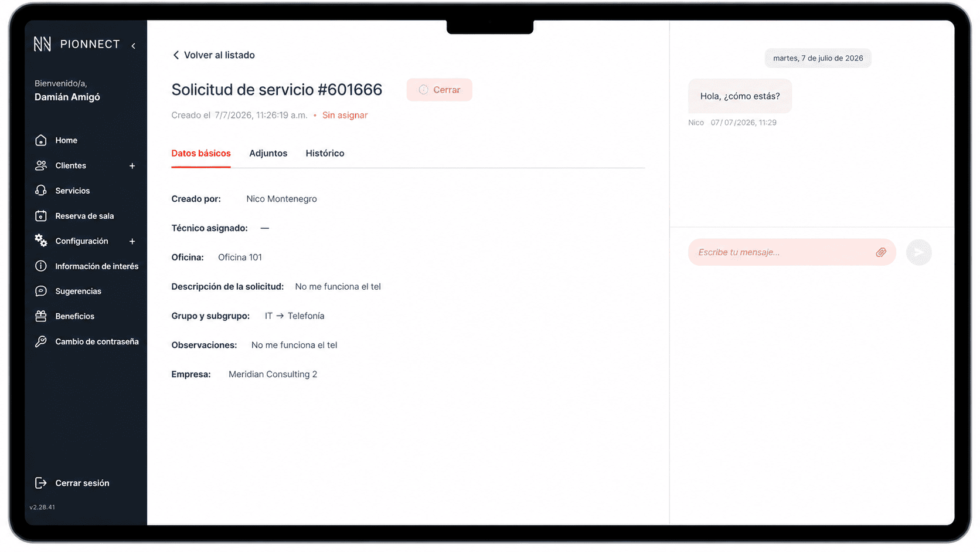The image size is (980, 552).
Task: Click the Configuración gears icon
Action: click(x=40, y=241)
